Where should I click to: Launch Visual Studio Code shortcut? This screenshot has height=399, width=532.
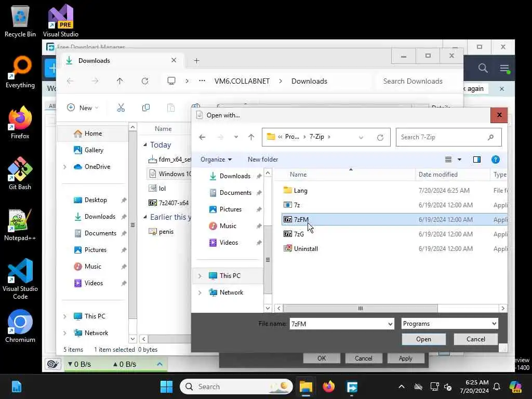(x=20, y=280)
